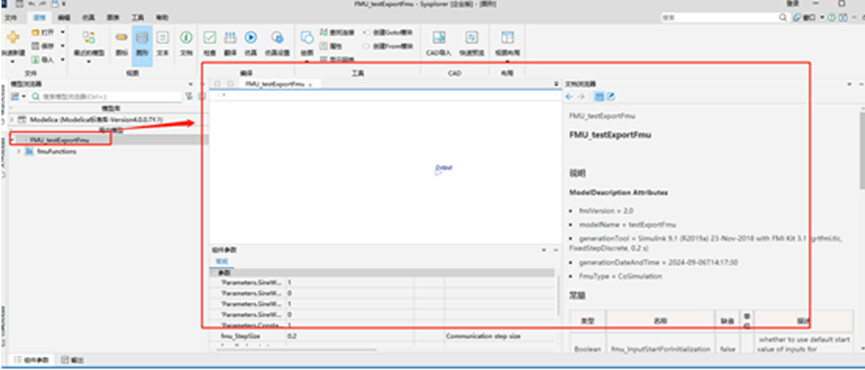Image resolution: width=865 pixels, height=370 pixels.
Task: Click the Create Goto block item
Action: coord(388,33)
